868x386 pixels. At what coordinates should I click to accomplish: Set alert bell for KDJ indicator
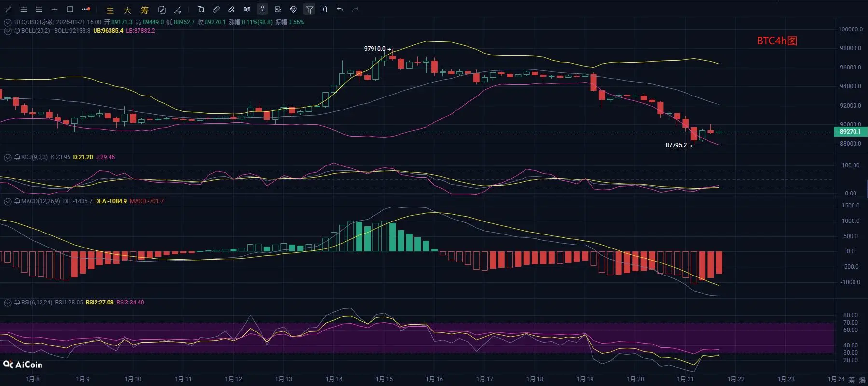coord(17,157)
